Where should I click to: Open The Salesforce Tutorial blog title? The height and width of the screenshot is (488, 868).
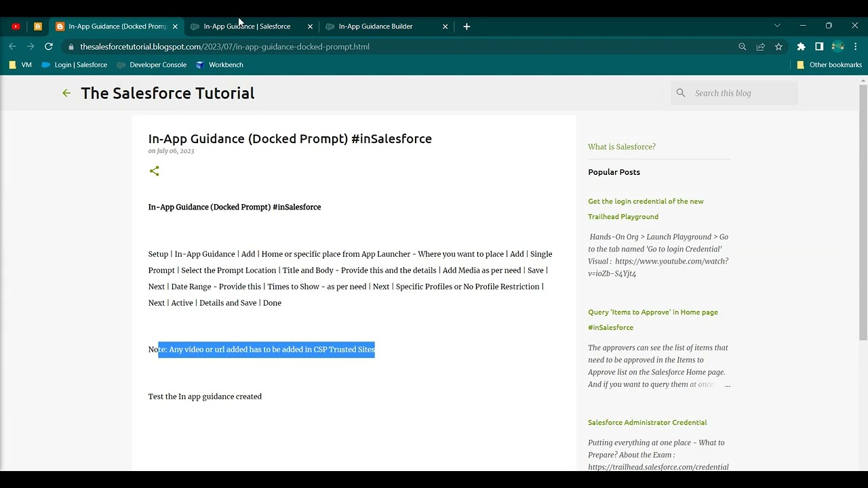pyautogui.click(x=167, y=93)
